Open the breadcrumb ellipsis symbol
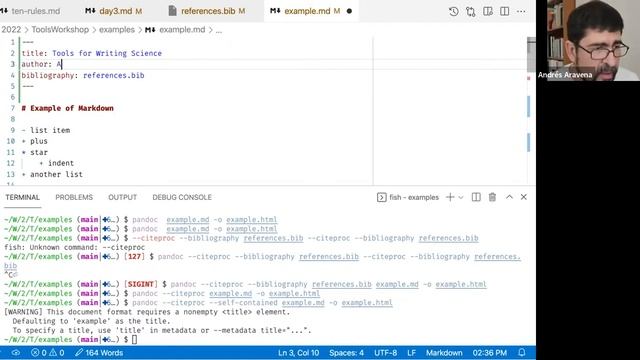The image size is (640, 360). 219,30
